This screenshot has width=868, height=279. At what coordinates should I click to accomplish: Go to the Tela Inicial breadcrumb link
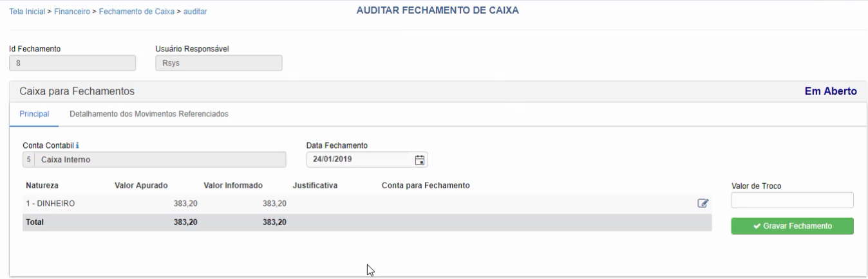pyautogui.click(x=28, y=12)
